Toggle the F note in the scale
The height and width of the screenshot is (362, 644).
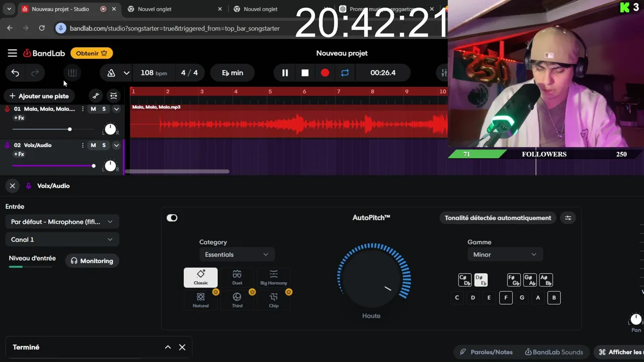pyautogui.click(x=506, y=298)
